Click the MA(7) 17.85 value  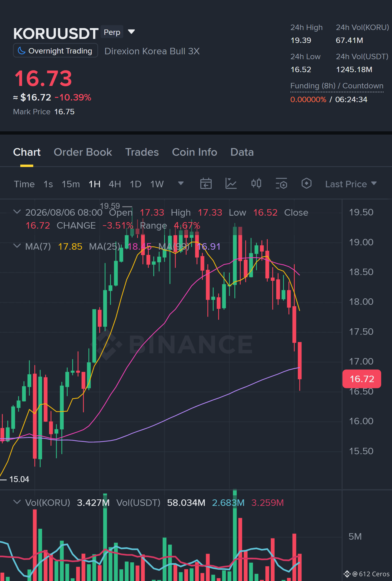70,246
